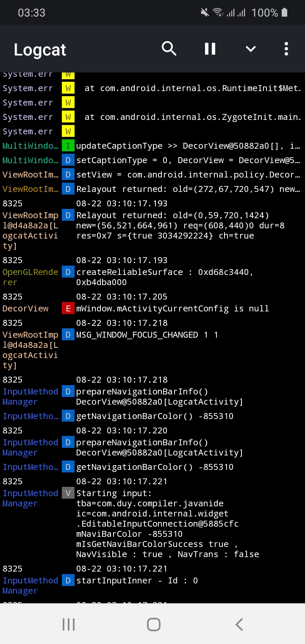Viewport: 305px width, 644px height.
Task: Select the green I info badge on MultiWindow line
Action: (68, 145)
